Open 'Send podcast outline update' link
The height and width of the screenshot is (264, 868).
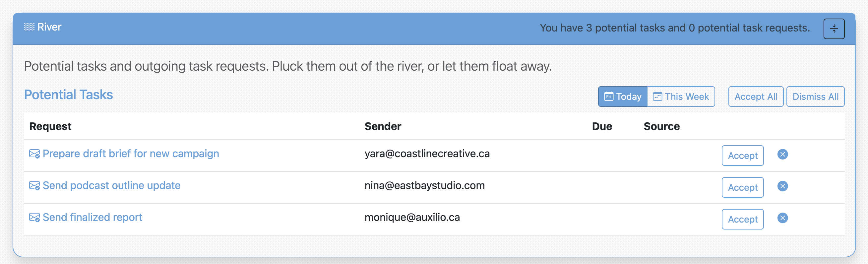pos(111,185)
